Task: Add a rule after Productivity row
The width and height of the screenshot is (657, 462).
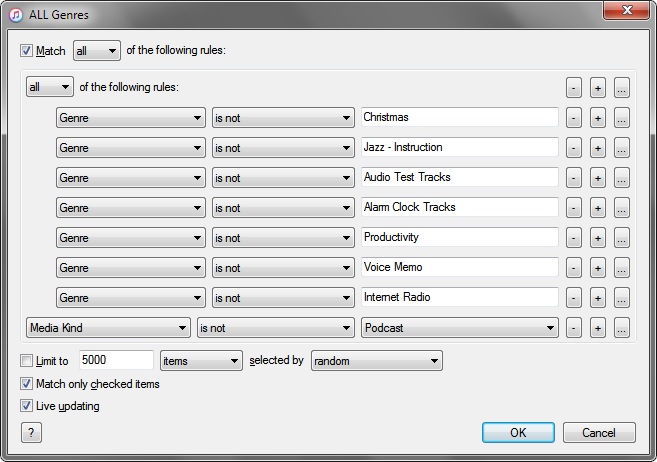Action: pos(597,238)
